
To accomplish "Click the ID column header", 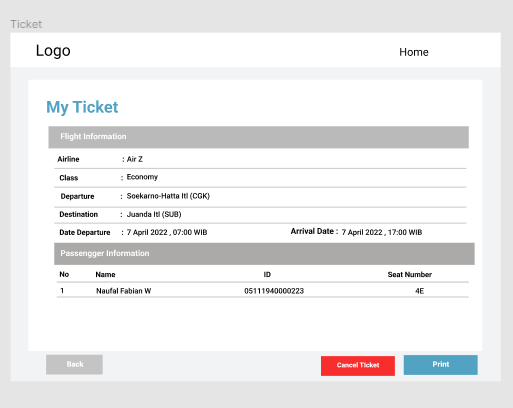I will (x=267, y=274).
